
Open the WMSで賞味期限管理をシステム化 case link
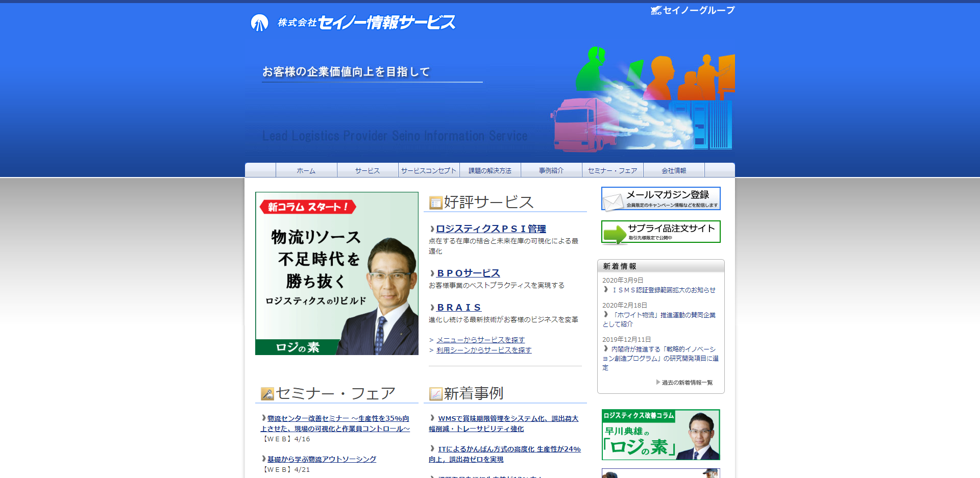pyautogui.click(x=504, y=423)
